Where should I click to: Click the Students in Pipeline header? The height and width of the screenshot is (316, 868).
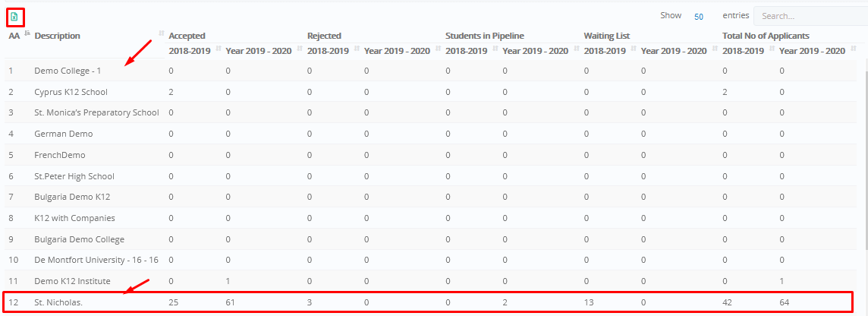485,36
